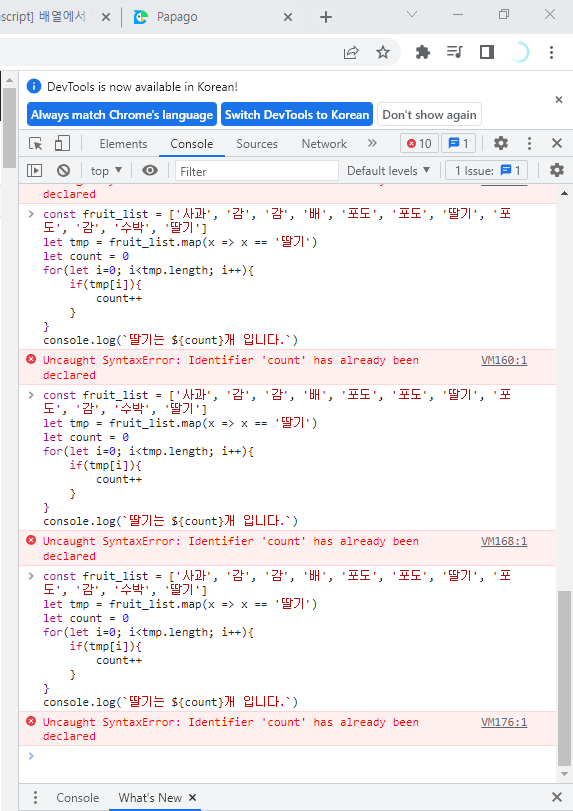Switch to the Sources tab
Image resolution: width=573 pixels, height=811 pixels.
[257, 144]
